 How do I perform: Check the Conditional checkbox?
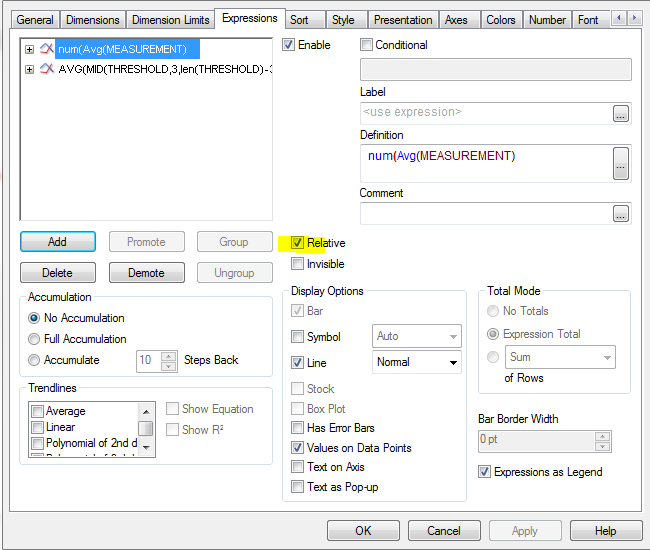click(x=366, y=45)
